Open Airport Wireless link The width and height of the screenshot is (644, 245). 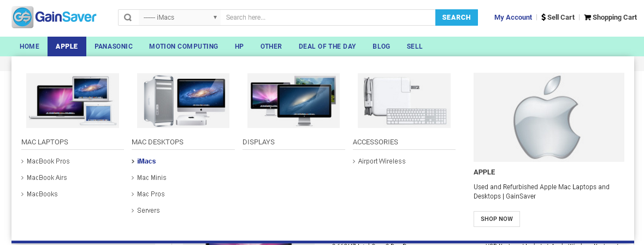pos(382,161)
